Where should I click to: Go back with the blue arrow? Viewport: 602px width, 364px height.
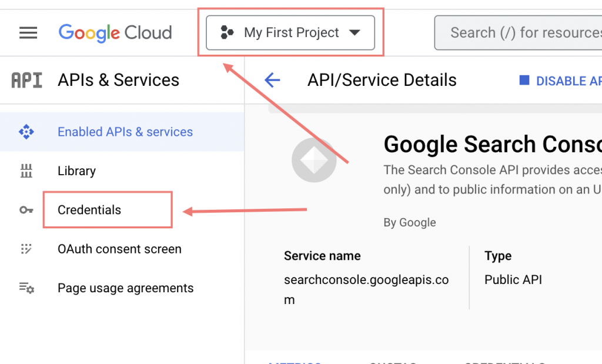[272, 80]
